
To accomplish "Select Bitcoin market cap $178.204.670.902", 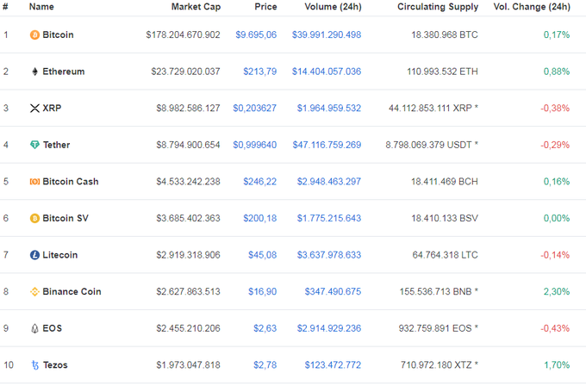I will pyautogui.click(x=183, y=34).
